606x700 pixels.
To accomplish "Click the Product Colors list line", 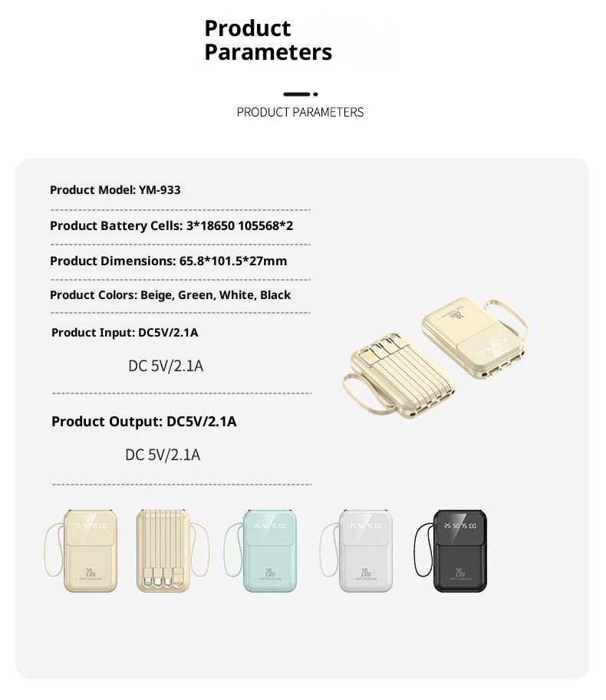I will coord(170,295).
